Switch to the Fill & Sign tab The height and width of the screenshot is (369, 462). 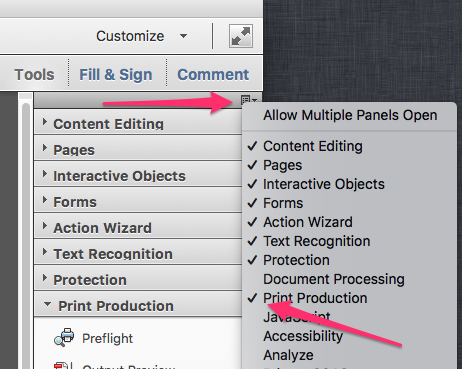(116, 74)
